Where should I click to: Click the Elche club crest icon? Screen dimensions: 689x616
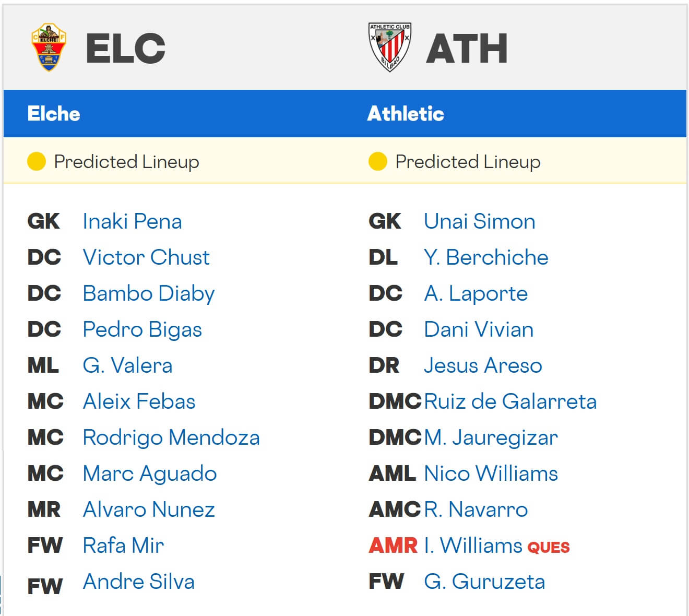click(49, 48)
